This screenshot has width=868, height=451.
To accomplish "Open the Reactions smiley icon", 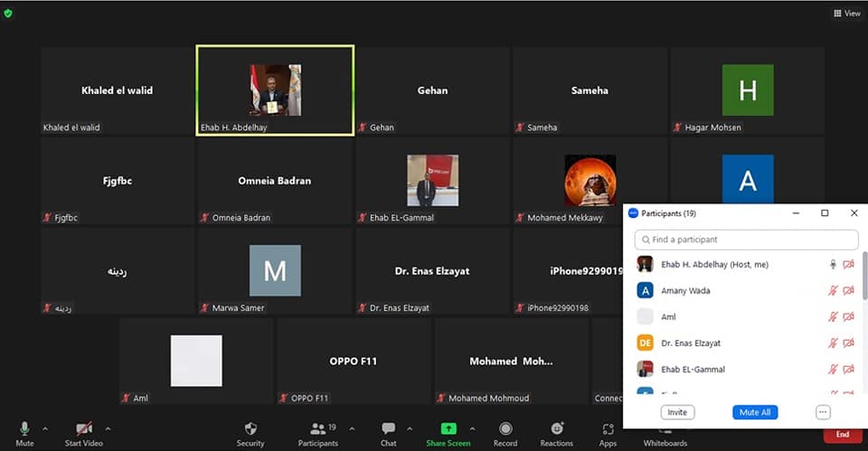I will click(x=557, y=428).
